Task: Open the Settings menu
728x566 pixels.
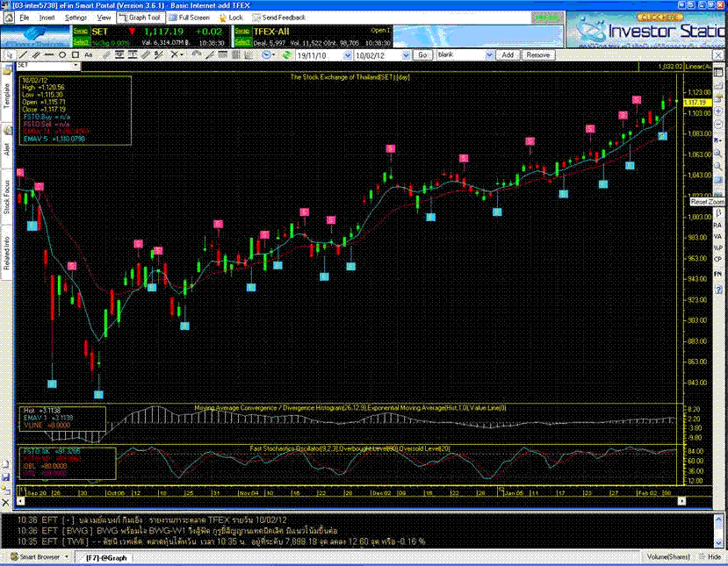Action: (x=76, y=18)
